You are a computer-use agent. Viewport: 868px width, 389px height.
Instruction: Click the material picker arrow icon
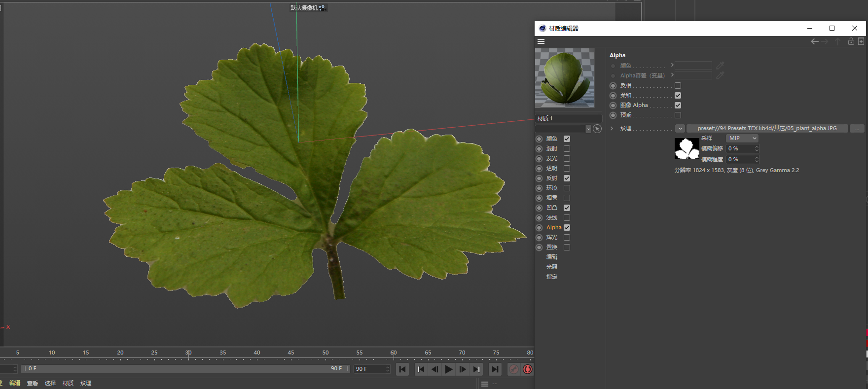(x=597, y=129)
